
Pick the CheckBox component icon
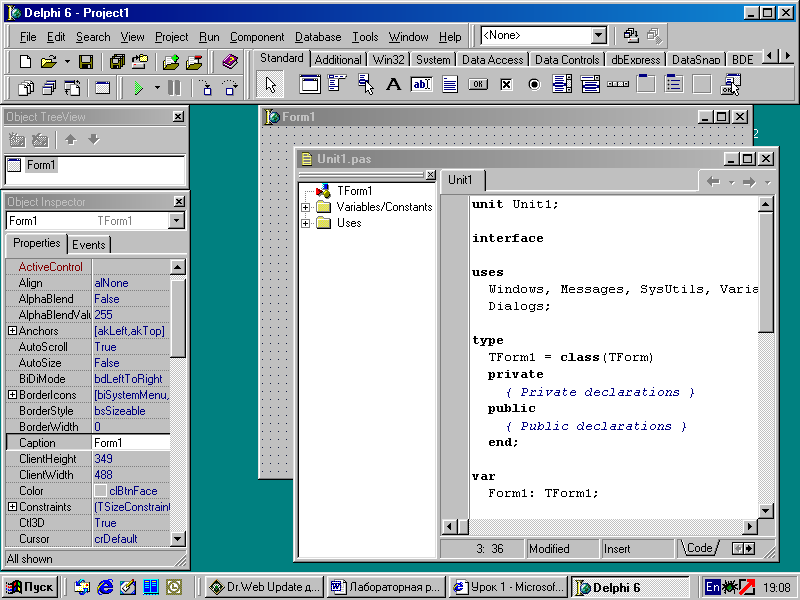tap(506, 84)
